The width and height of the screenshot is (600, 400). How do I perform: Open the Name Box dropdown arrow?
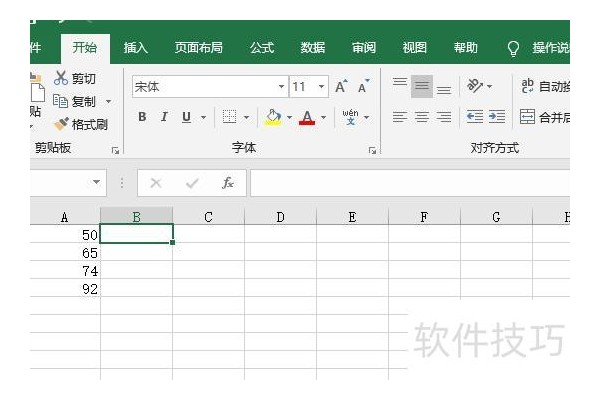96,182
